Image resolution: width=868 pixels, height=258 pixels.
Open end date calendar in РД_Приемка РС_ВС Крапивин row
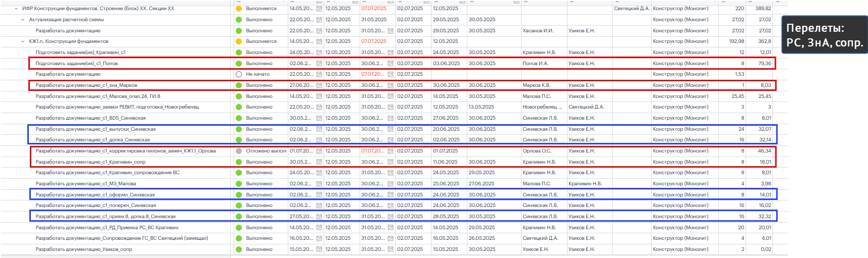[x=390, y=228]
